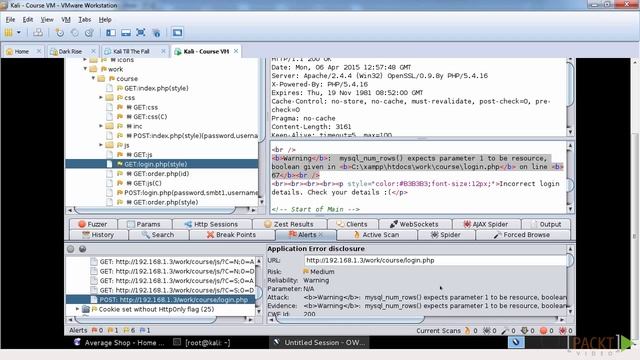The width and height of the screenshot is (640, 360).
Task: Open the View menu
Action: point(47,20)
